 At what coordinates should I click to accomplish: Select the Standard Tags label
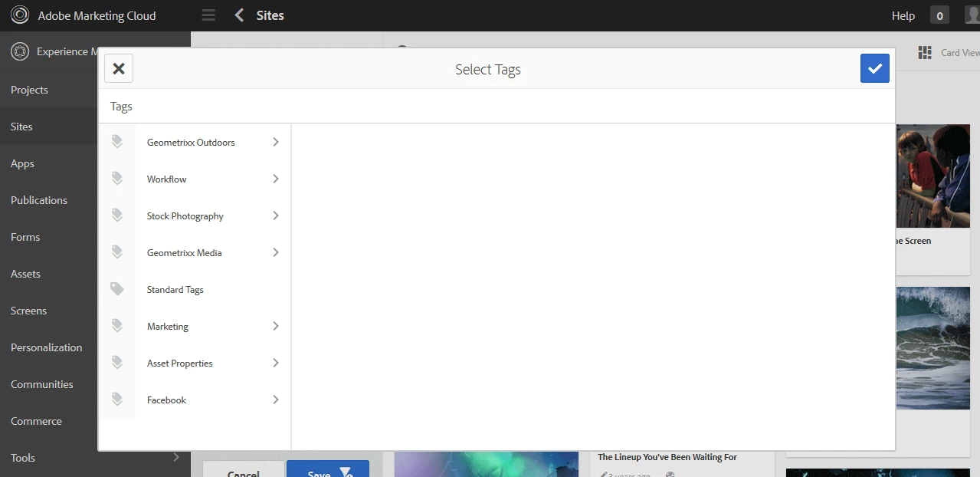click(175, 290)
